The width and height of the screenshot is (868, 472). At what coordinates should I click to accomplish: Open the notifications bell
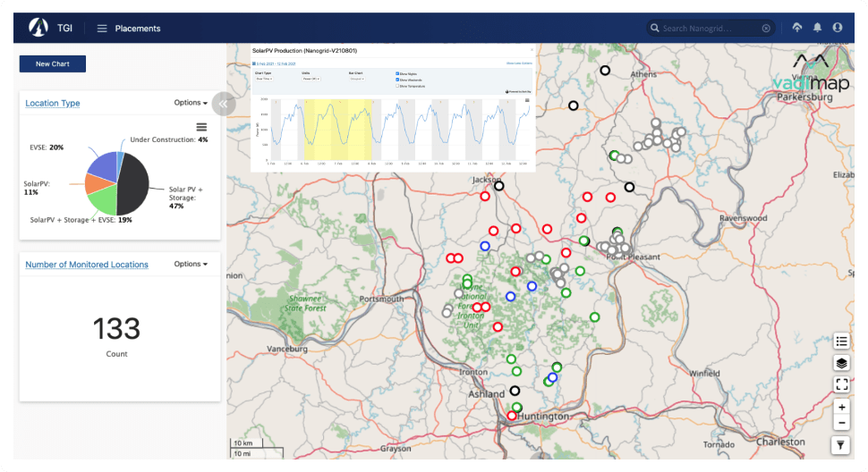817,27
